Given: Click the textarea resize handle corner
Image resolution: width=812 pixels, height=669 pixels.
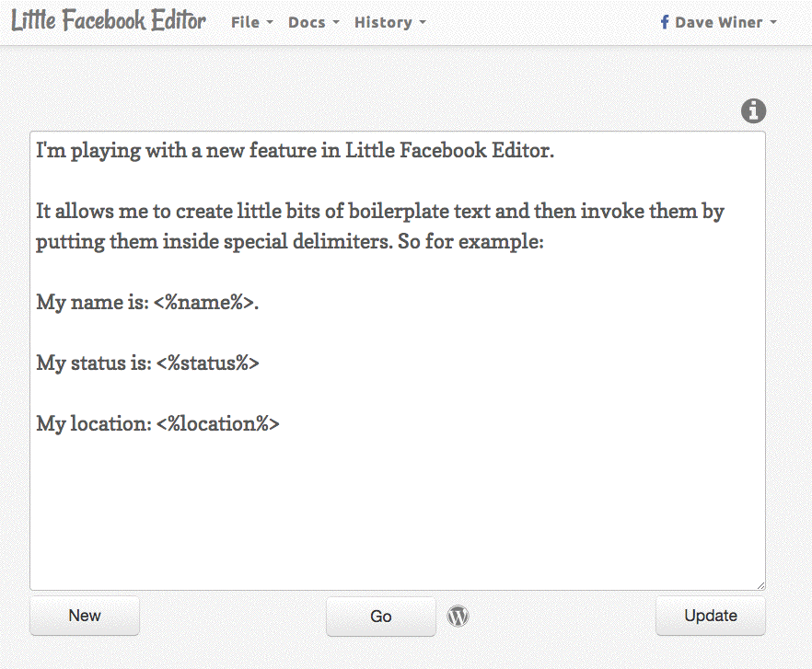Looking at the screenshot, I should tap(760, 585).
